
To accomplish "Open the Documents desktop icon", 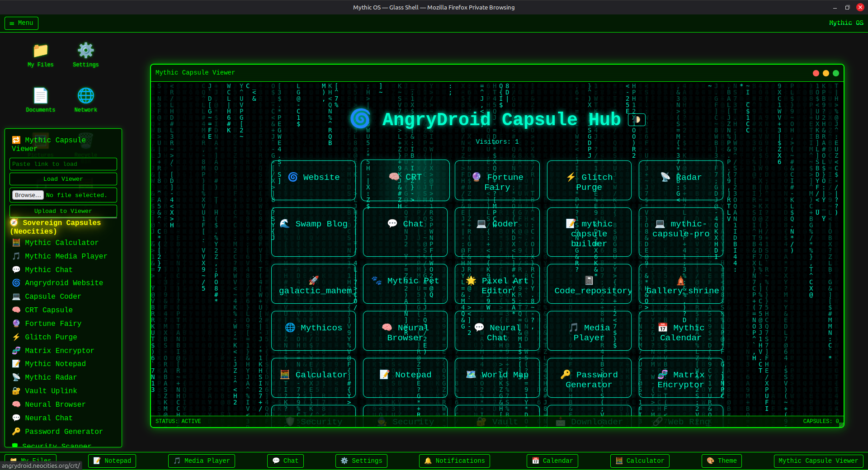I will click(x=40, y=100).
